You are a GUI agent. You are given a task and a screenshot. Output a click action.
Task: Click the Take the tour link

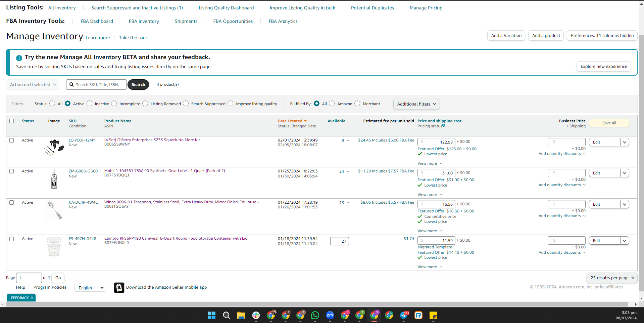[x=133, y=38]
